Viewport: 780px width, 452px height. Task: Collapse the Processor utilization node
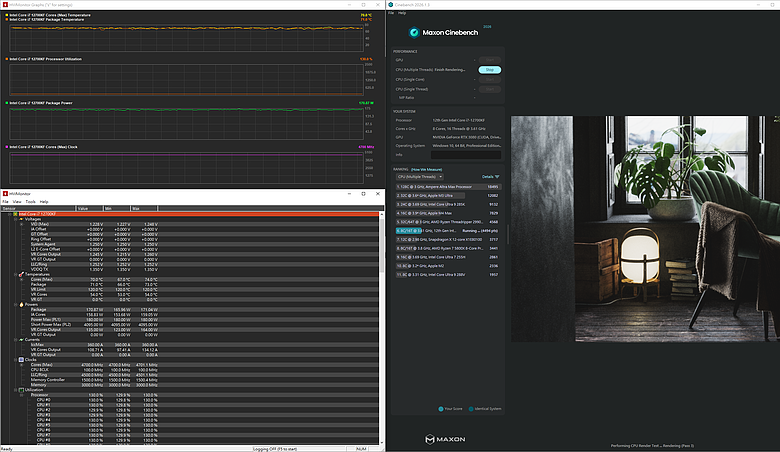point(21,395)
